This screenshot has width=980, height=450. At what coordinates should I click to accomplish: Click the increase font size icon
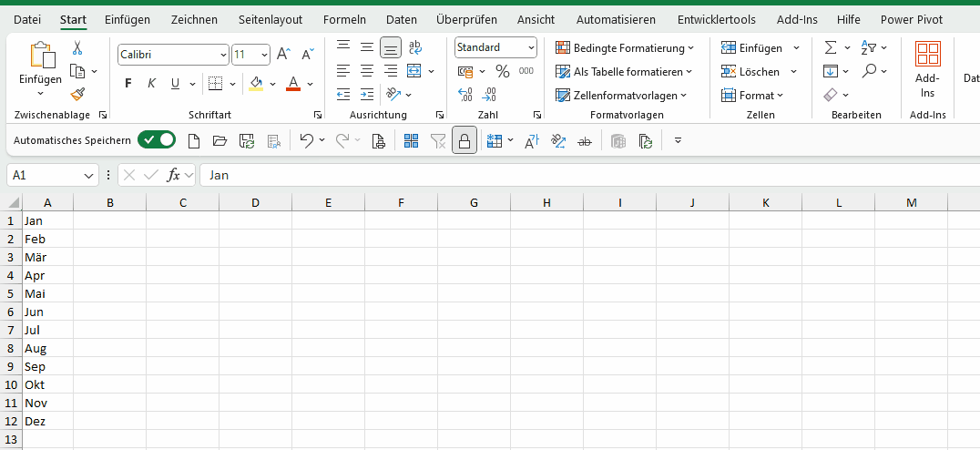[283, 55]
